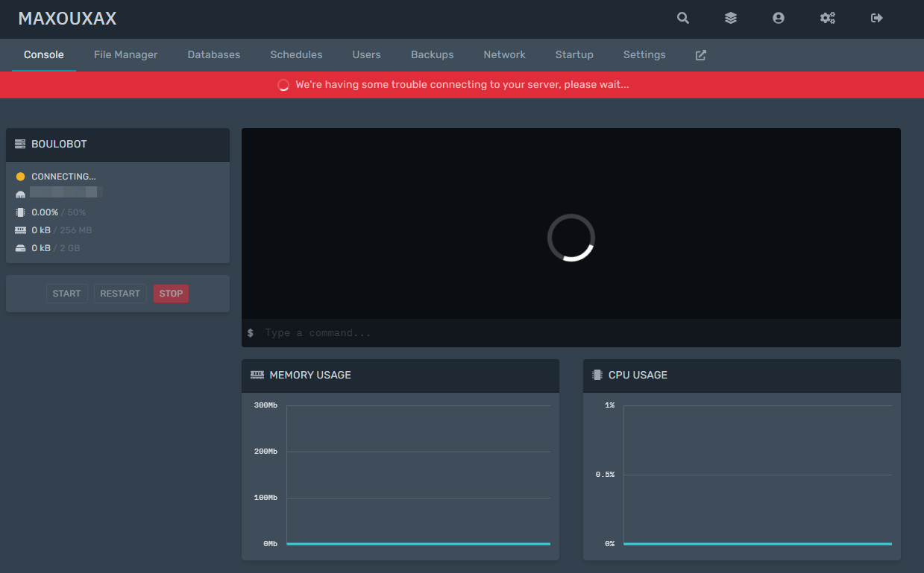Click the spinner icon in red banner
Screen dimensions: 924x573
point(283,85)
